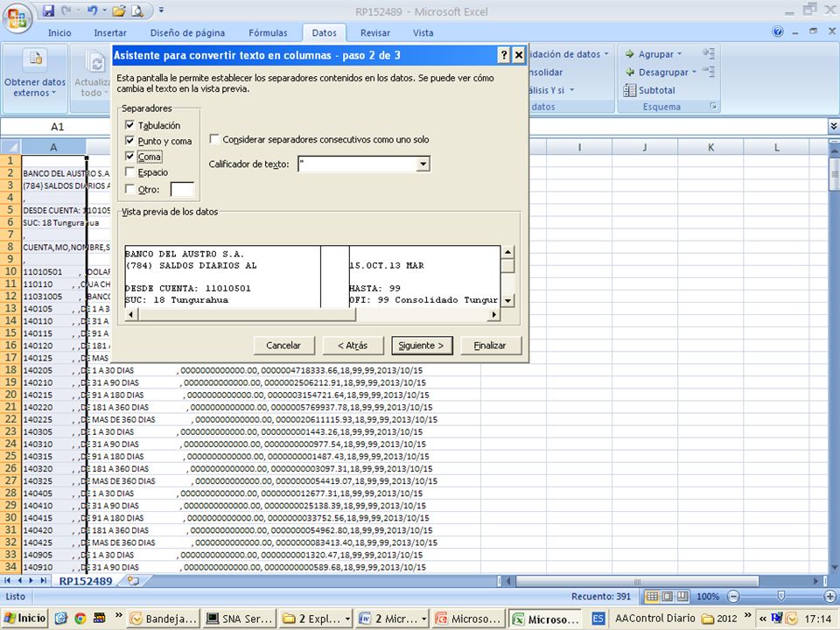Viewport: 840px width, 630px height.
Task: Click the Name Box showing A1
Action: point(57,126)
